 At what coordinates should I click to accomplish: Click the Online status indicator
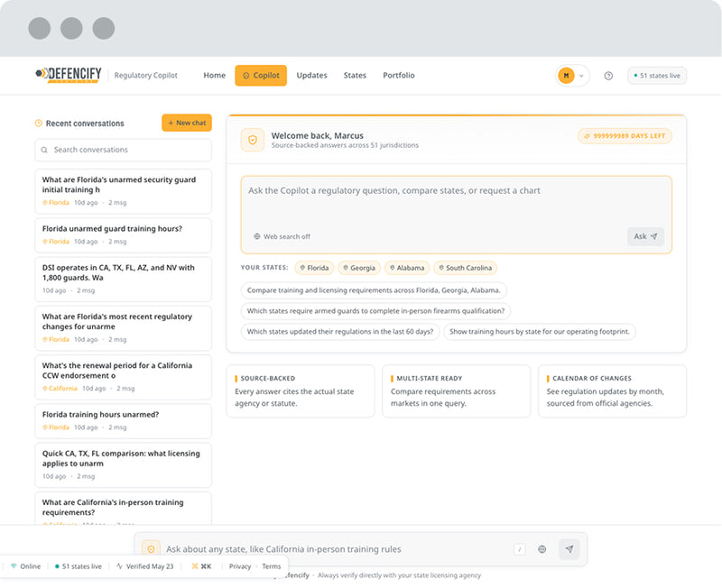pyautogui.click(x=26, y=566)
